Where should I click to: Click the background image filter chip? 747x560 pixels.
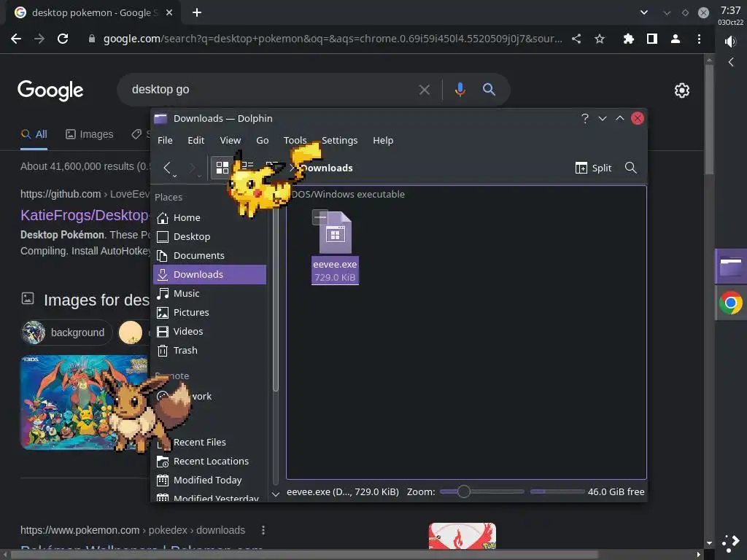tap(66, 332)
